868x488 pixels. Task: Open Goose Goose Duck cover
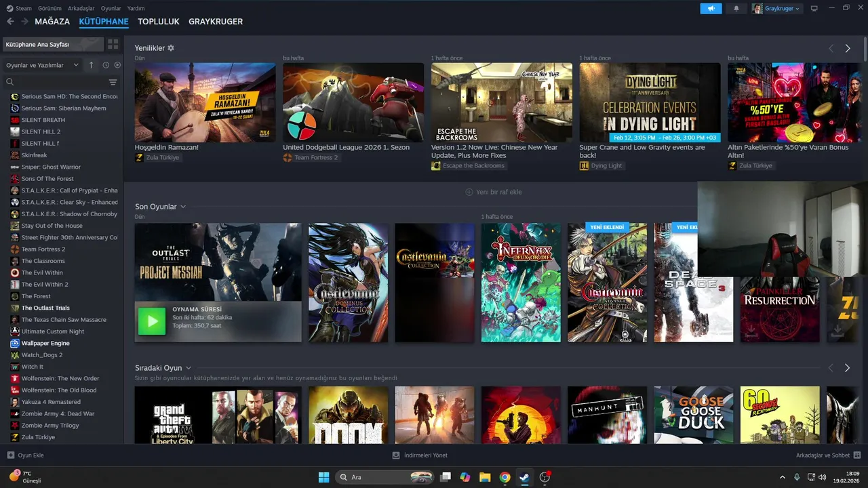(693, 415)
